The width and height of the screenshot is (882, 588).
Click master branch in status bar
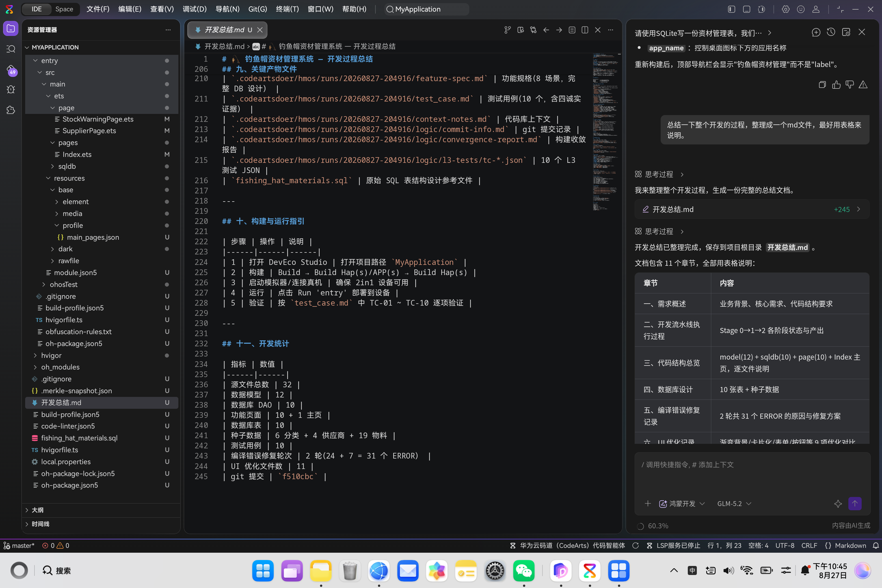(x=19, y=546)
